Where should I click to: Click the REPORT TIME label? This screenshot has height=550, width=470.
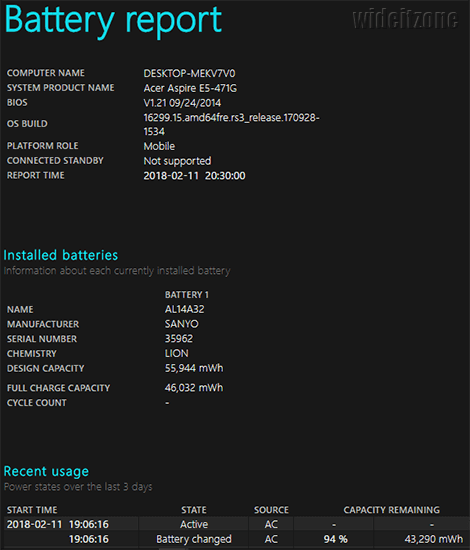point(36,175)
